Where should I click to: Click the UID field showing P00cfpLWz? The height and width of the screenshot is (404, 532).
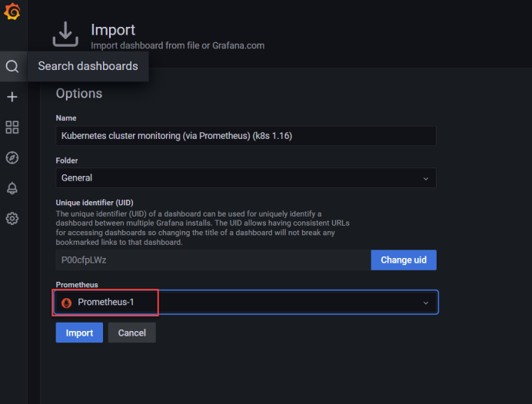click(212, 260)
